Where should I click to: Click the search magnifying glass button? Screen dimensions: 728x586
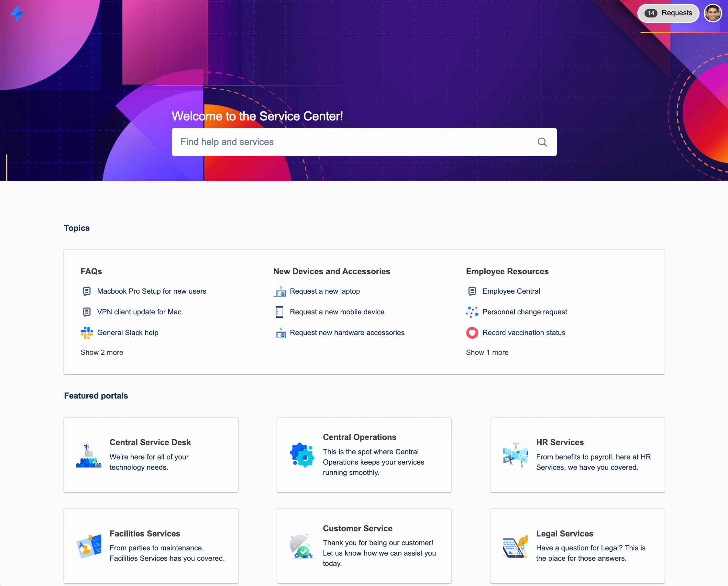542,142
